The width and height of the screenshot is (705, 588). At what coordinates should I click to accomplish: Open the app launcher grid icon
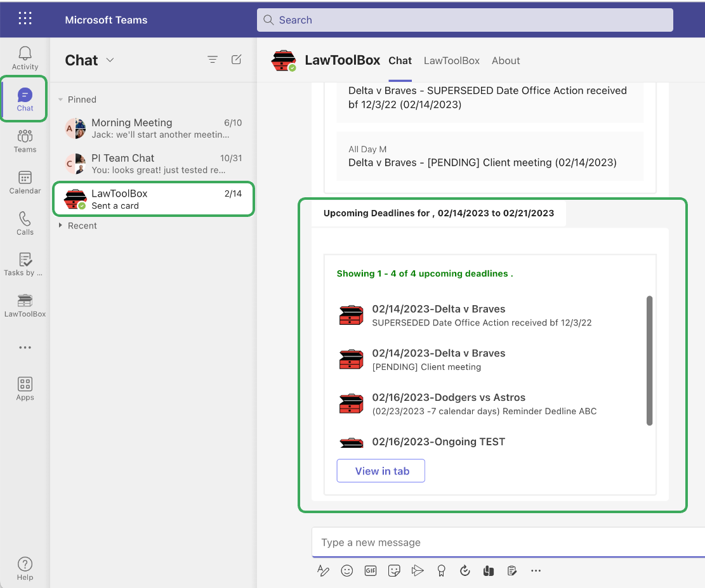pos(25,18)
